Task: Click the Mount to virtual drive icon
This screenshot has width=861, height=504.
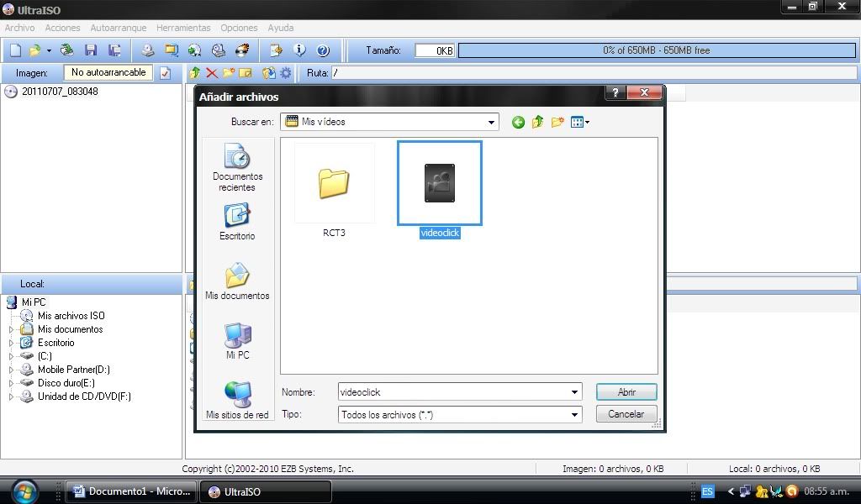Action: [218, 50]
